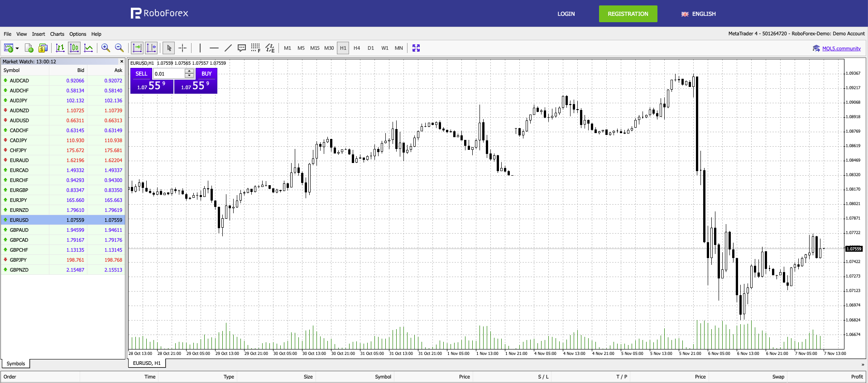Open the equidistant channel objects tool
This screenshot has height=383, width=868.
270,48
